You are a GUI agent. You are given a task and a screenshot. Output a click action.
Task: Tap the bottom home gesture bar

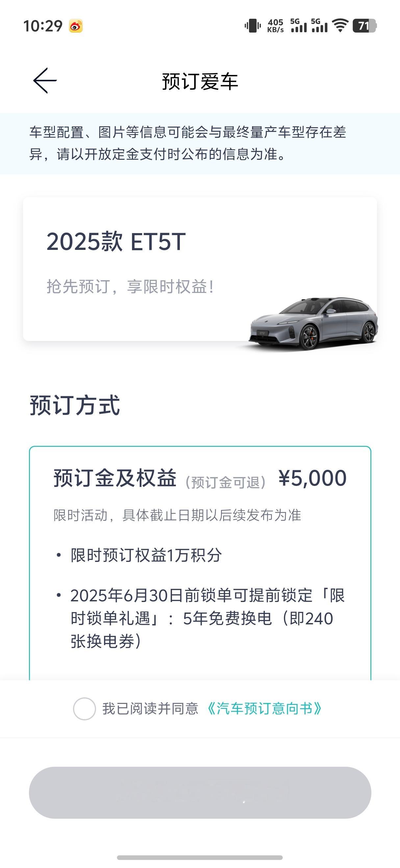200,857
